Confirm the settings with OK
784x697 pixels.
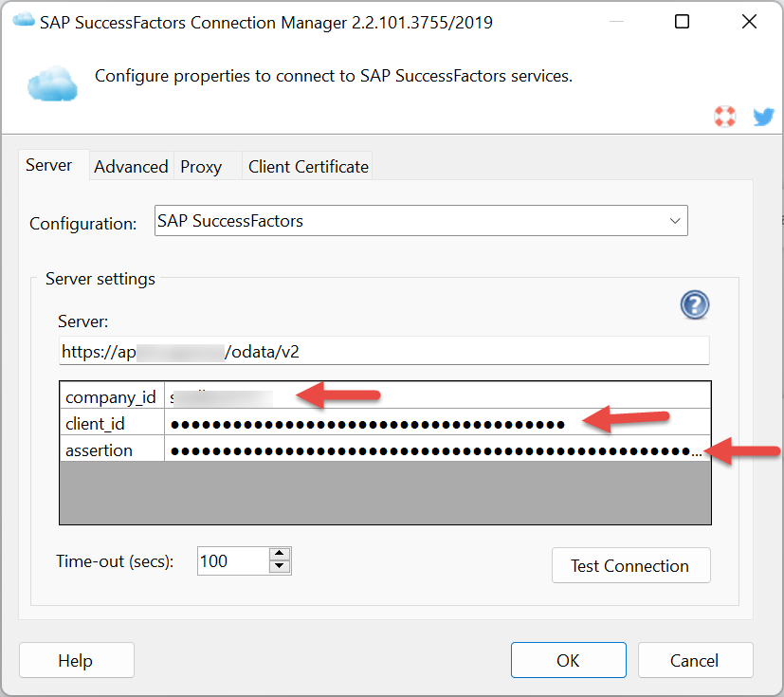[569, 660]
